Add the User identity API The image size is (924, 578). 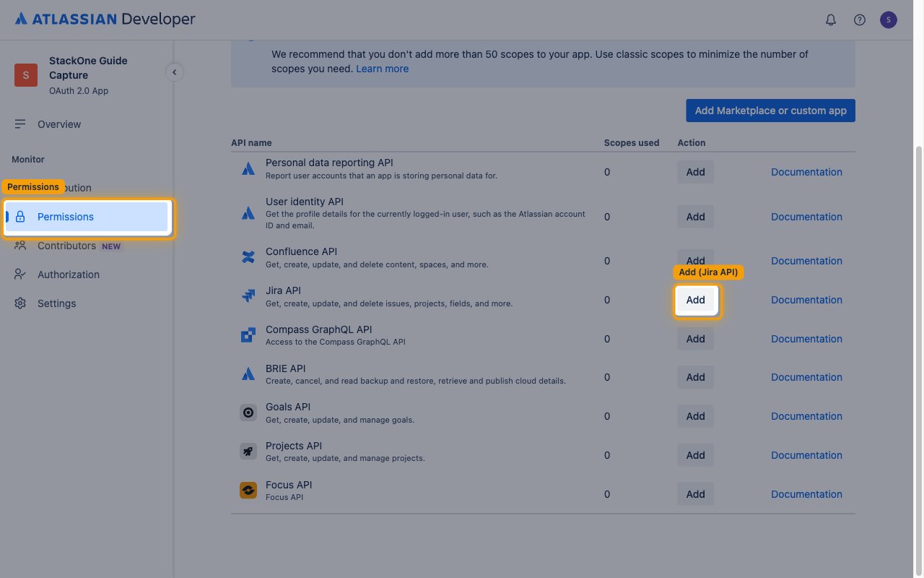click(695, 217)
